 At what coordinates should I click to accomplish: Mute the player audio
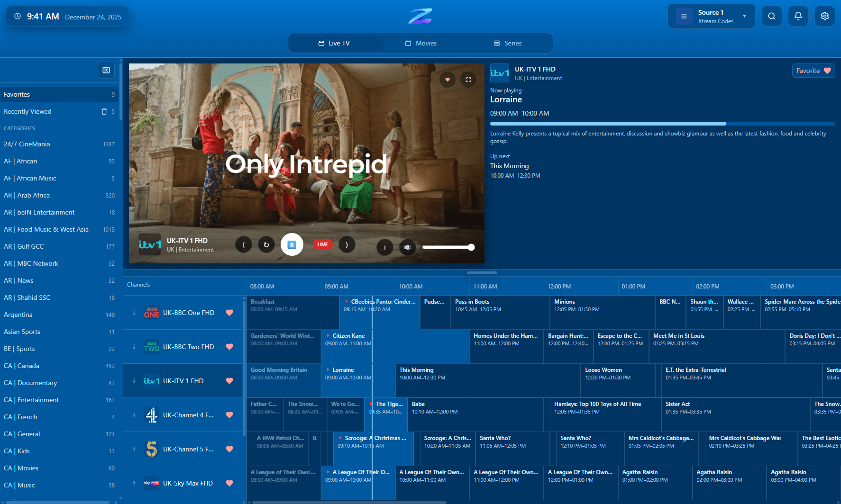[407, 247]
